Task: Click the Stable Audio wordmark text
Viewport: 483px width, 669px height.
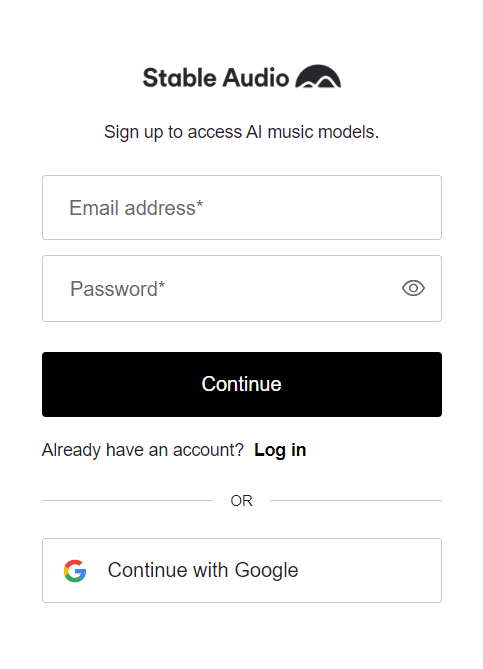Action: click(x=216, y=78)
